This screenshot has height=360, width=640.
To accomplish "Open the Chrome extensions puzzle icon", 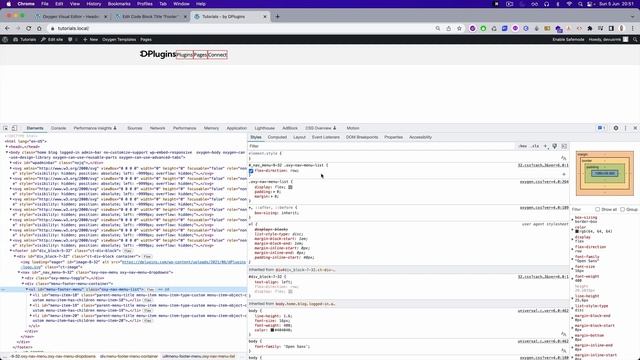I will point(590,28).
